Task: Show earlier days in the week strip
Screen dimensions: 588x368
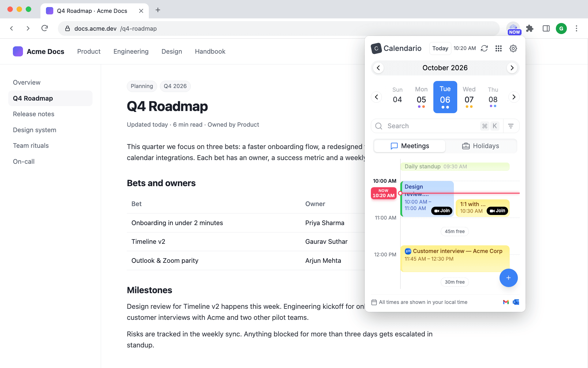Action: (376, 97)
